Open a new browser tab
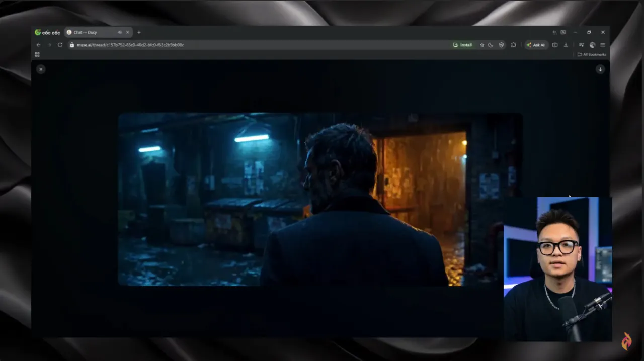 click(x=139, y=32)
